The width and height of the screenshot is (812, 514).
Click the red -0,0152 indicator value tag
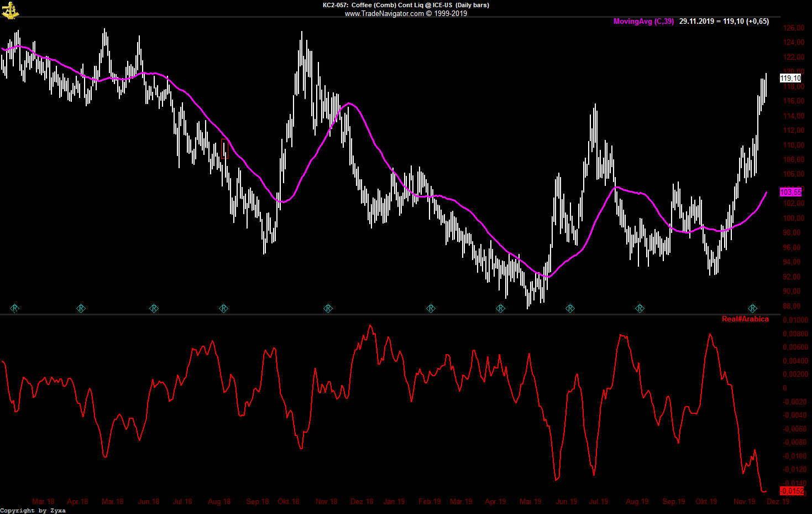coord(792,491)
